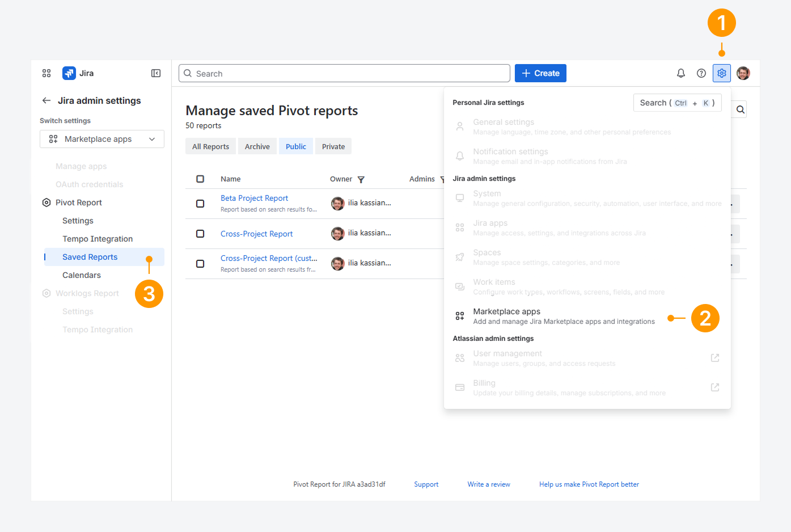791x532 pixels.
Task: Open Spaces settings in the menu
Action: pos(587,257)
